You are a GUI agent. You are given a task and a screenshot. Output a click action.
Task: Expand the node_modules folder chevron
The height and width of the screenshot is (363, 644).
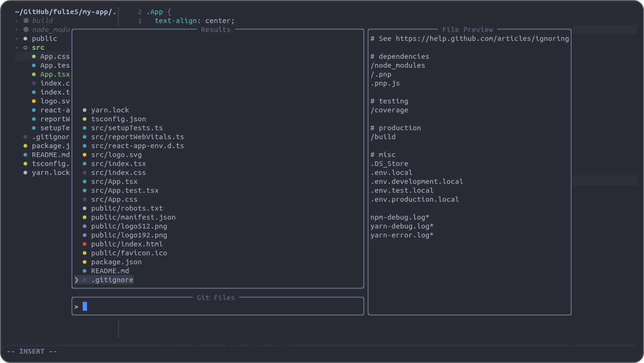coord(17,30)
